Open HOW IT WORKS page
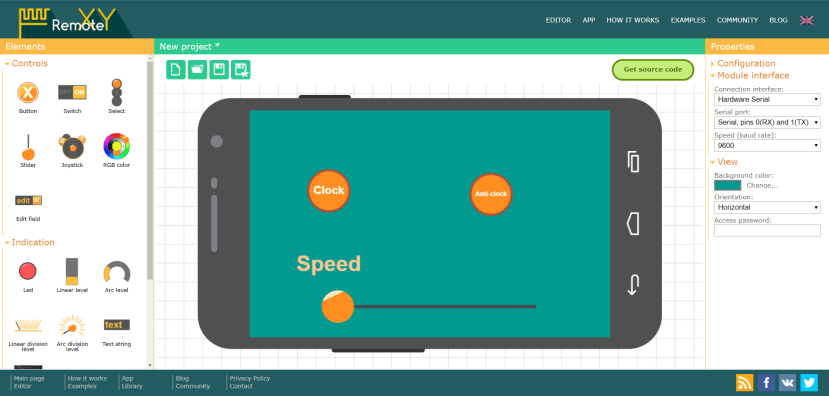Screen dimensions: 829x396 point(633,20)
